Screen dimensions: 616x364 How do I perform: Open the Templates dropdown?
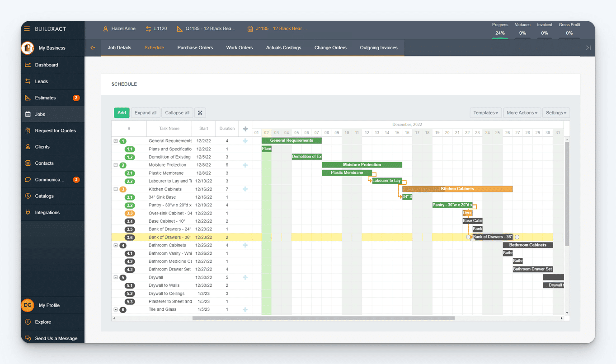[485, 112]
